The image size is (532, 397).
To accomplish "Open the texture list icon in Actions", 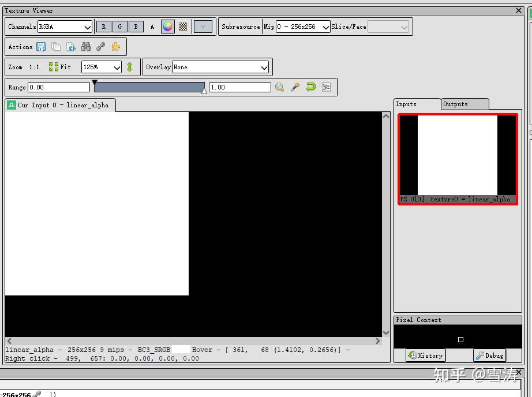I will (70, 47).
